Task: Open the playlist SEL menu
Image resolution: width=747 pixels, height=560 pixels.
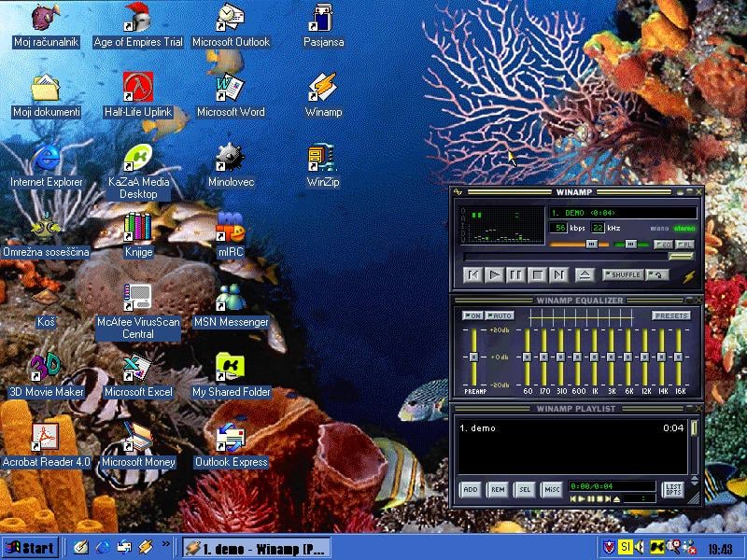Action: 525,489
